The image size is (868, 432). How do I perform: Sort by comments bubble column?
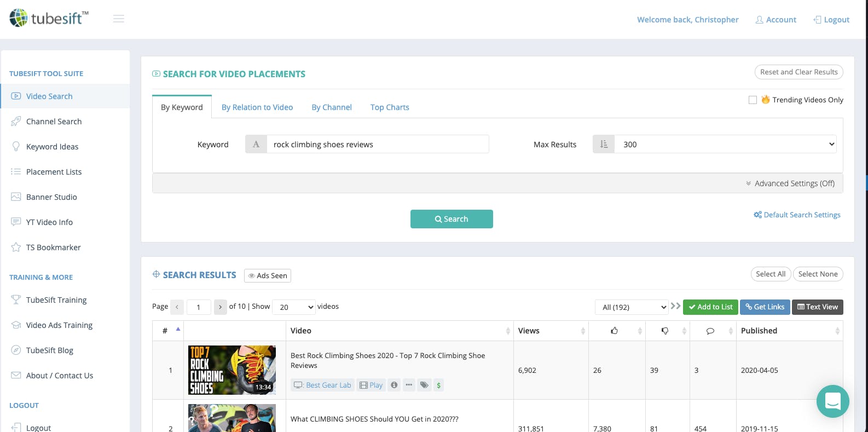tap(713, 331)
